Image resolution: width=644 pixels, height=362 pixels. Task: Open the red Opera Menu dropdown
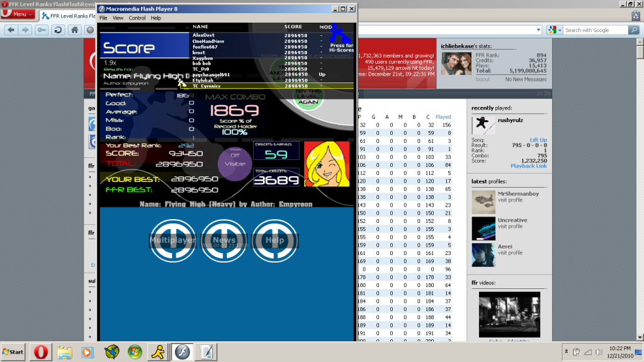coord(18,14)
